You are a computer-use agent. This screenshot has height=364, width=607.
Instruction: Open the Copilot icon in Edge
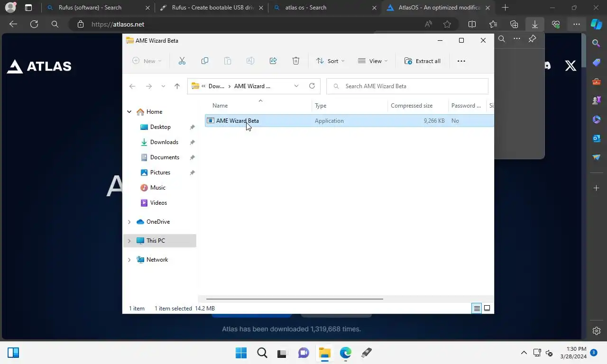click(597, 24)
